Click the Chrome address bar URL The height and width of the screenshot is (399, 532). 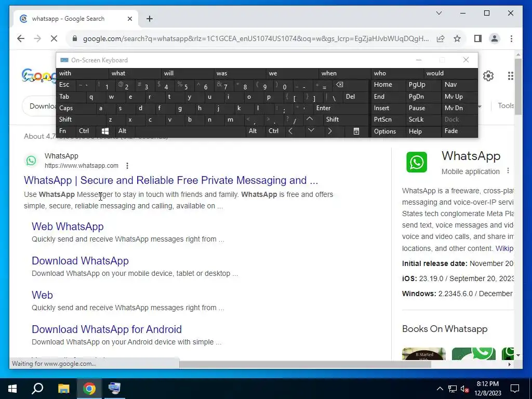point(256,38)
